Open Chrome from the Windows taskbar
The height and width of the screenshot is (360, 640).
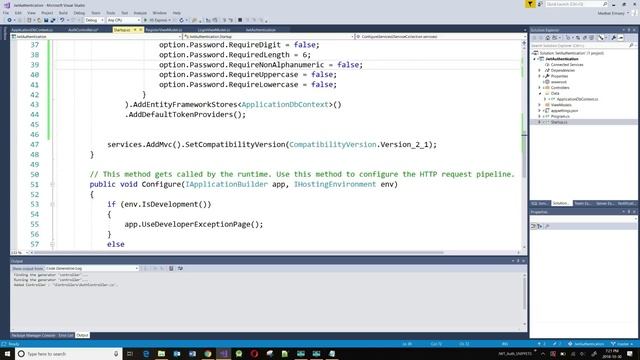[x=208, y=353]
